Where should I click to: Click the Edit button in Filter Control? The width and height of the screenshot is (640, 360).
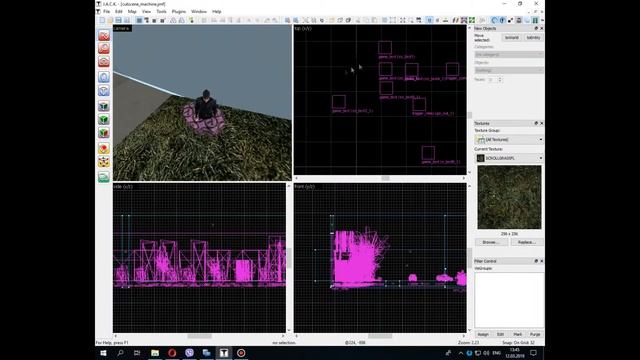coord(500,334)
